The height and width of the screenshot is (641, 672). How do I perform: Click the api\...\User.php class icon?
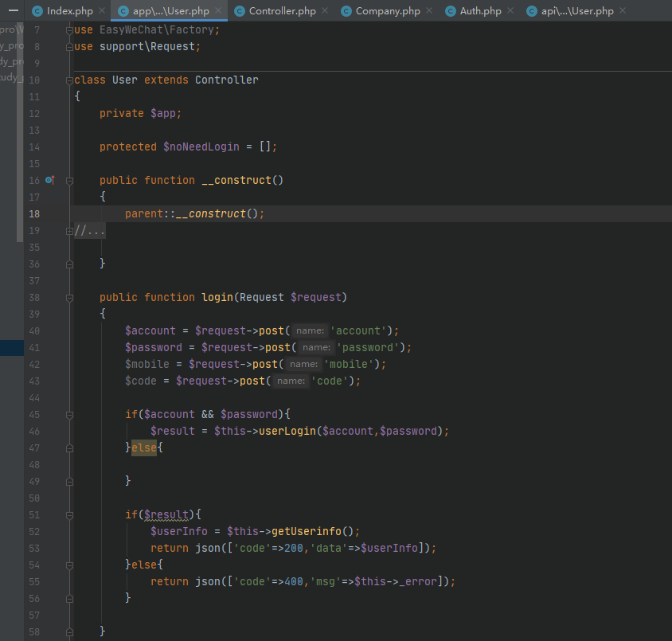532,11
